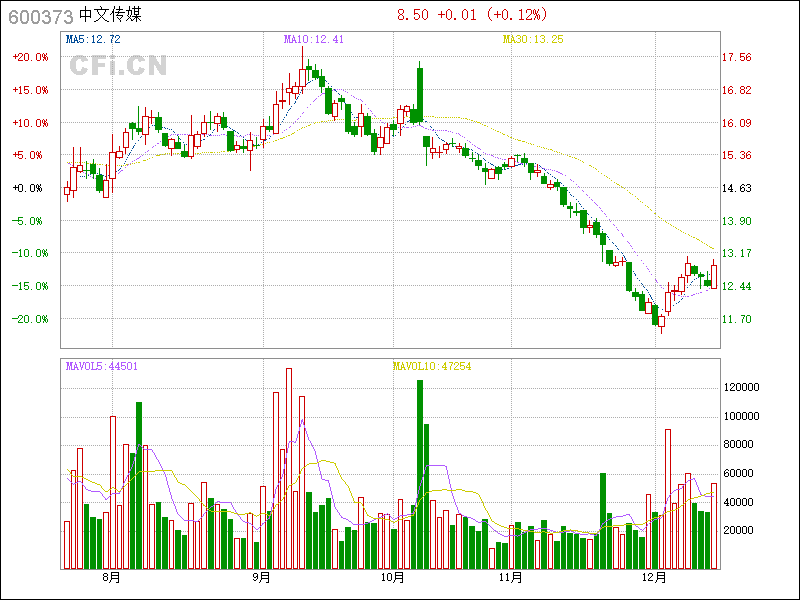The width and height of the screenshot is (800, 600).
Task: Click the +20.0% left axis label
Action: 30,57
